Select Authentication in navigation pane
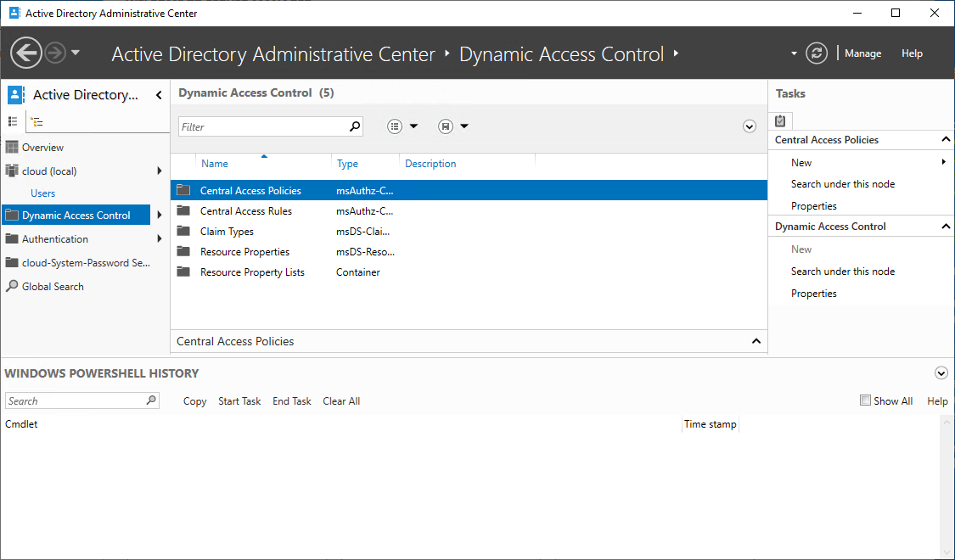Image resolution: width=955 pixels, height=560 pixels. point(55,238)
